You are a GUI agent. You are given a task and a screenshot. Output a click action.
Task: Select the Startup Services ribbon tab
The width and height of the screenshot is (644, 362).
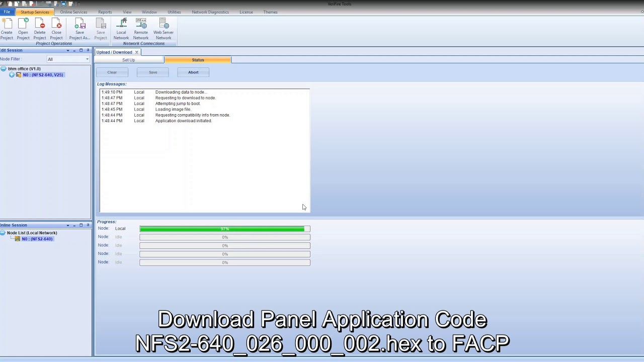tap(35, 12)
